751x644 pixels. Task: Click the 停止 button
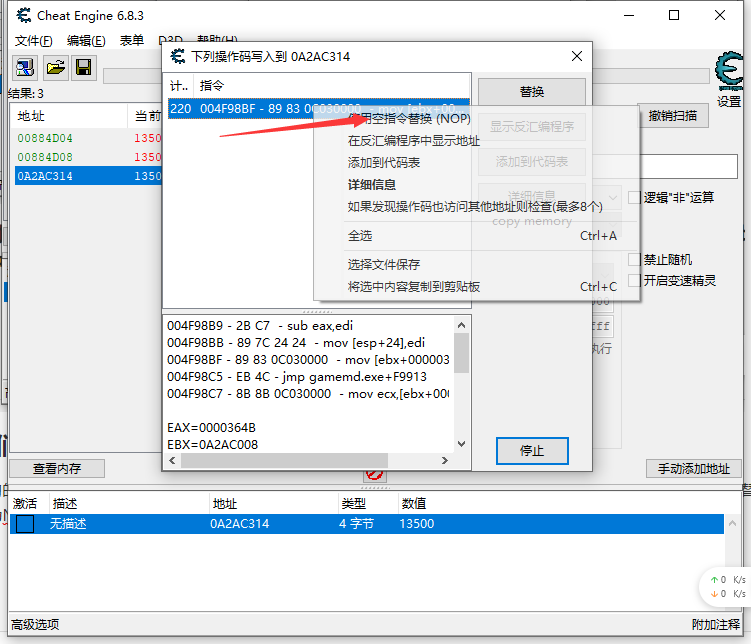[x=532, y=451]
